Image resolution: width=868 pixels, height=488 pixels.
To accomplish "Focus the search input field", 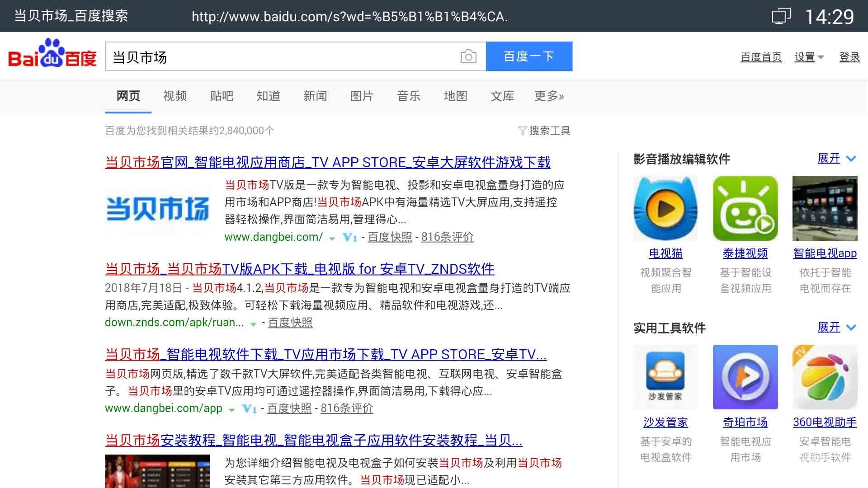I will (x=280, y=57).
